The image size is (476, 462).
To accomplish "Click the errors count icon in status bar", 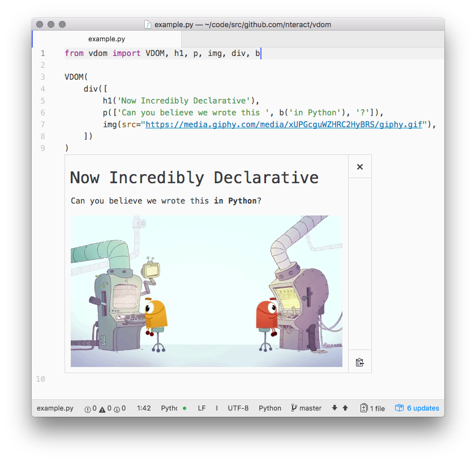I will 88,409.
